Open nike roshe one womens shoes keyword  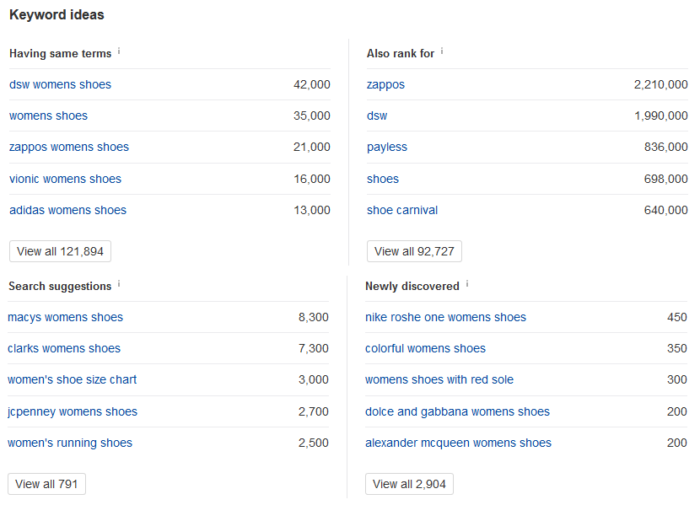coord(446,317)
